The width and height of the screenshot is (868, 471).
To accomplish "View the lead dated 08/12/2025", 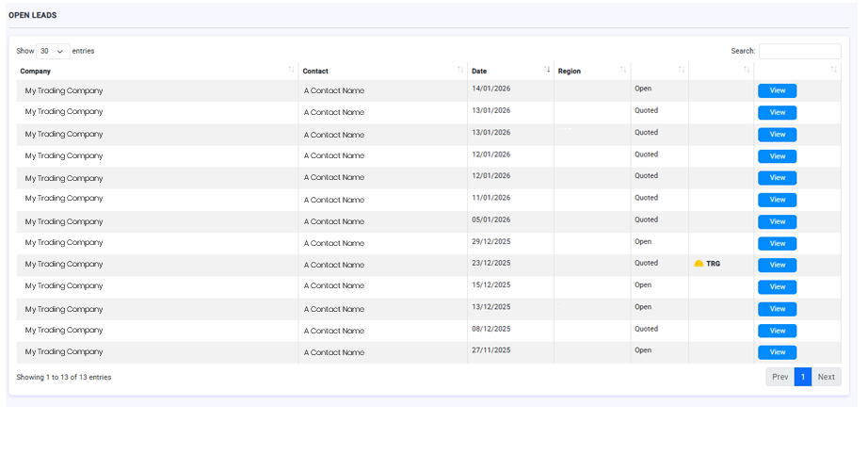I will coord(777,331).
